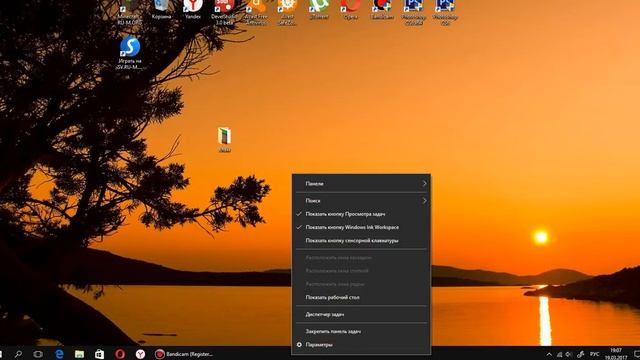
Task: Select the Photoshop shortcut beside the Bandicam shortcut
Action: click(x=413, y=11)
